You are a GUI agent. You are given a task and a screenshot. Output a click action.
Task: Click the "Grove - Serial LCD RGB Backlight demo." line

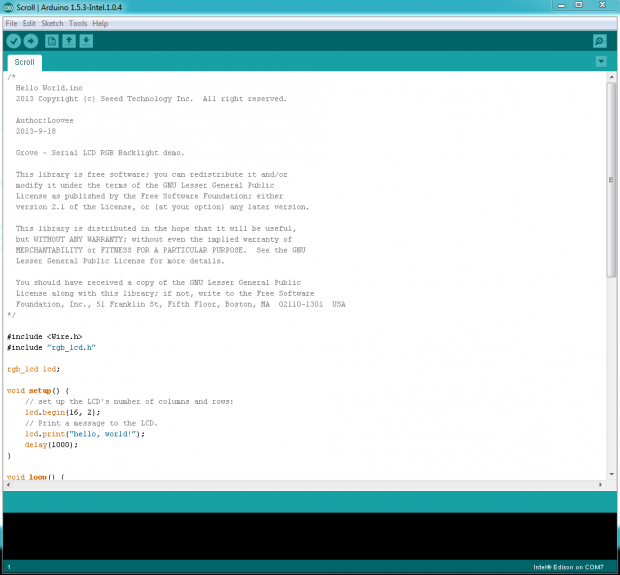click(100, 153)
